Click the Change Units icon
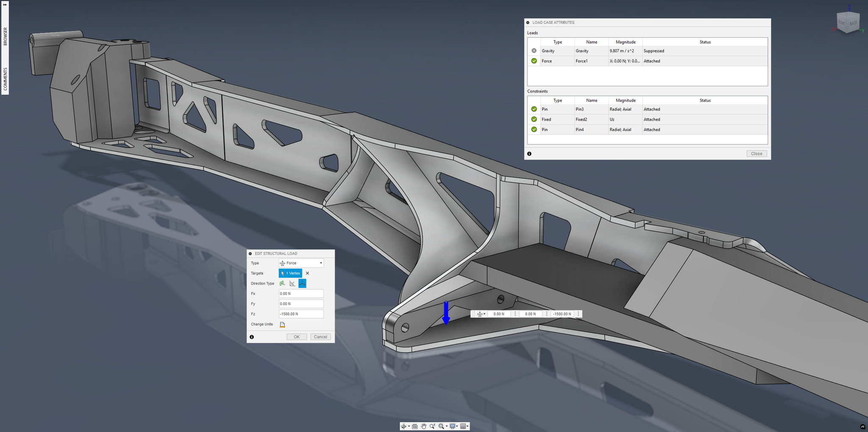868x432 pixels. click(x=282, y=324)
